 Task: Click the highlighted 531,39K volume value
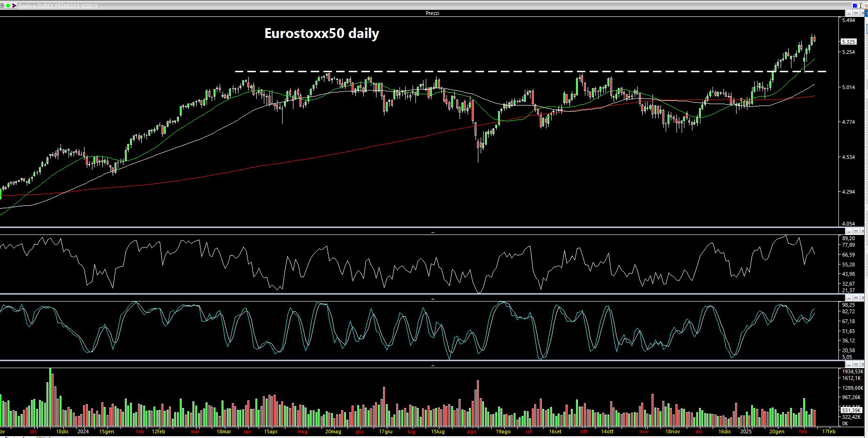click(x=851, y=410)
